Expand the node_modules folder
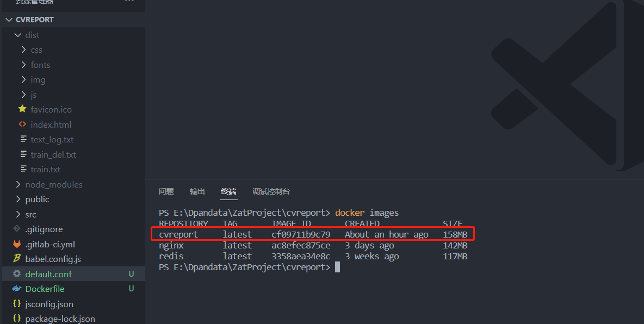The width and height of the screenshot is (644, 324). click(18, 184)
